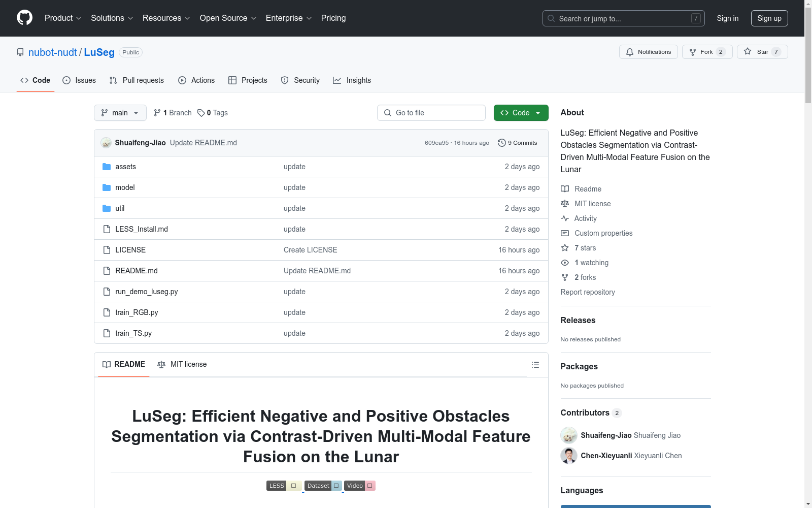Click the LESS badge in README

pos(284,486)
